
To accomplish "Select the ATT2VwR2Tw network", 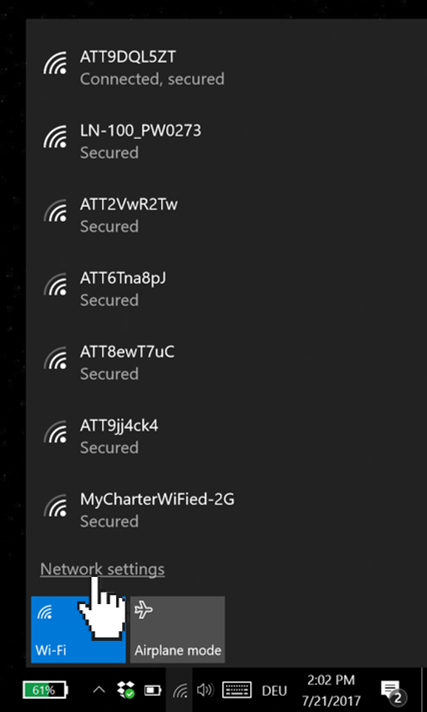I will (x=226, y=215).
